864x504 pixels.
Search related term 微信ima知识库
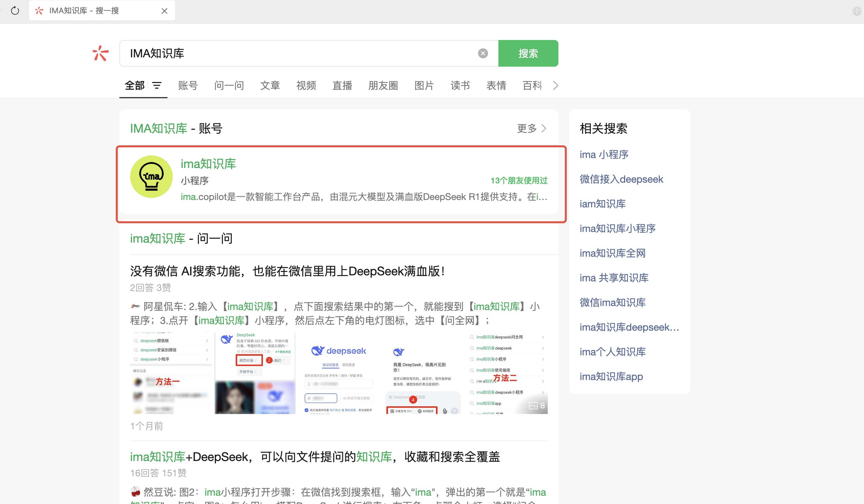[x=612, y=303]
